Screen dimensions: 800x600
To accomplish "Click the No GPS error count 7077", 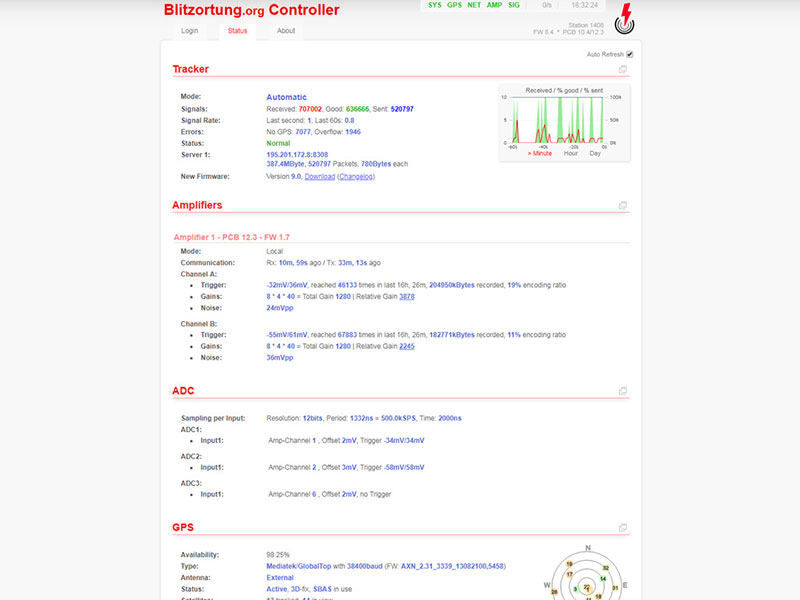I will coord(303,132).
